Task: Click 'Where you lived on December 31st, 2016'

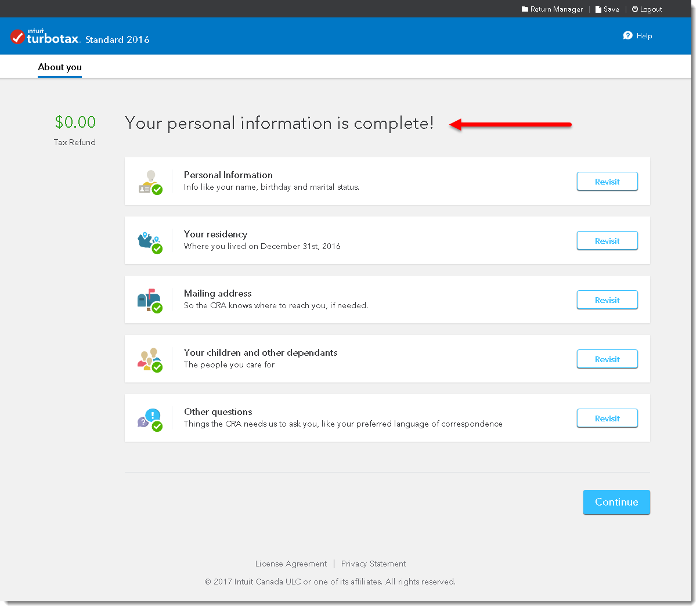Action: point(262,246)
